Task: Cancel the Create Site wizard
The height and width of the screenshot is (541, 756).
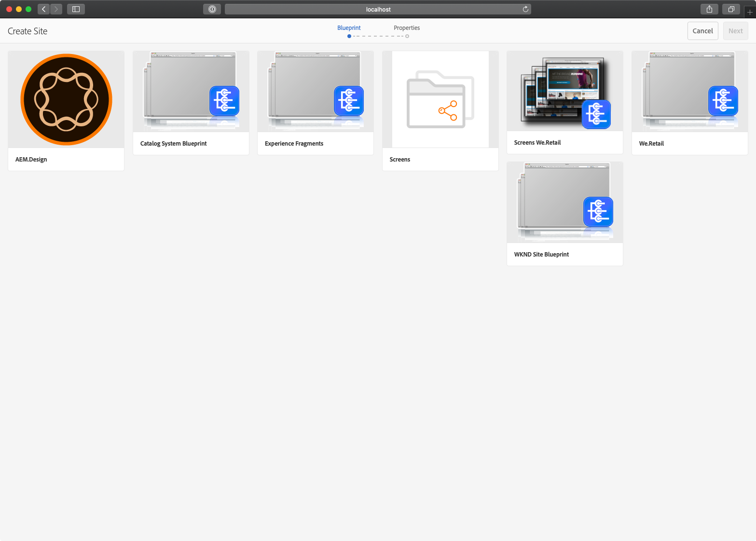Action: click(x=703, y=31)
